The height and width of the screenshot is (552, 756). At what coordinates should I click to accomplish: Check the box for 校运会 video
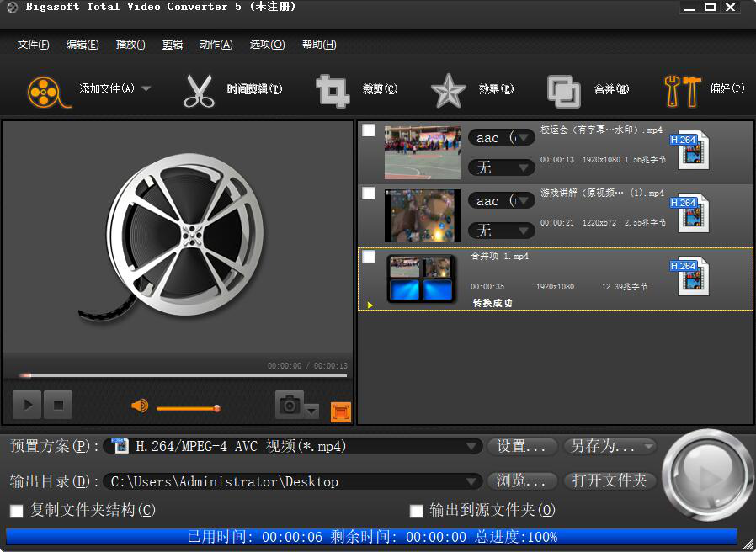point(369,130)
